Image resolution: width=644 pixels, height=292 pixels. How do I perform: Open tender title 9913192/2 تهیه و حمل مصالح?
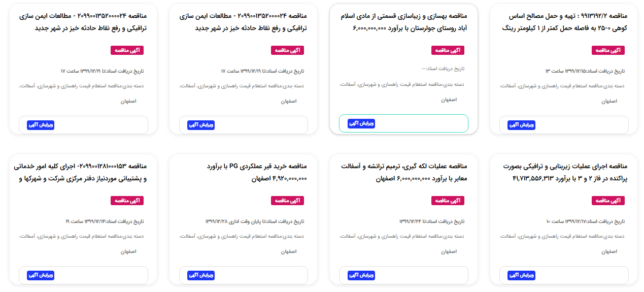[564, 22]
